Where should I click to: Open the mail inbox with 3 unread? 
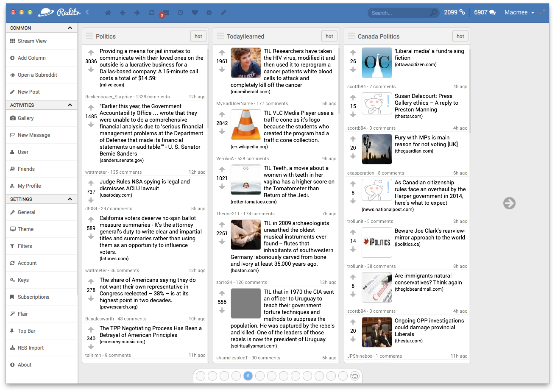pos(166,13)
